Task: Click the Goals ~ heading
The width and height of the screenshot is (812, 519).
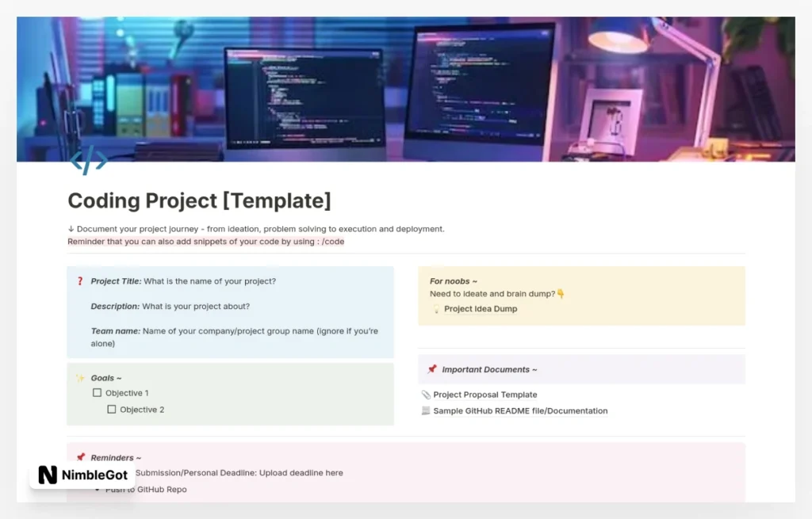Action: [106, 378]
